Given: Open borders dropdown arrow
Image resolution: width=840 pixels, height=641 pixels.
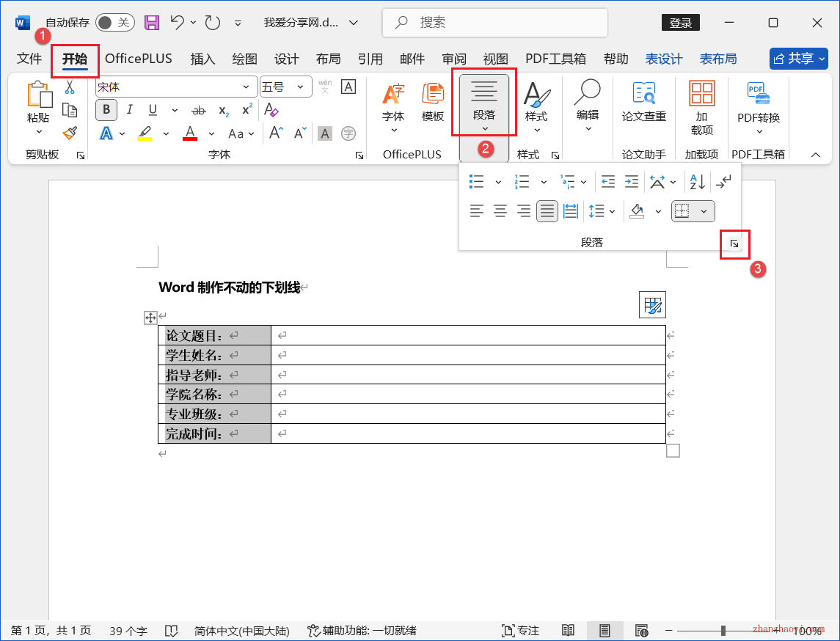Looking at the screenshot, I should coord(704,211).
